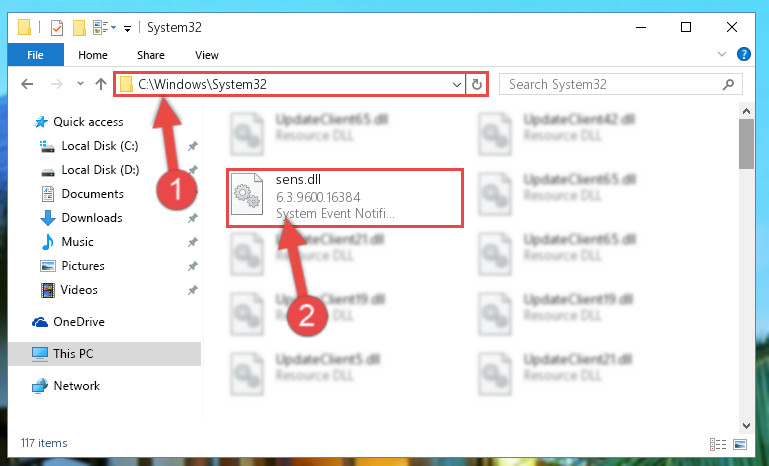Go up one folder level arrow

[101, 84]
